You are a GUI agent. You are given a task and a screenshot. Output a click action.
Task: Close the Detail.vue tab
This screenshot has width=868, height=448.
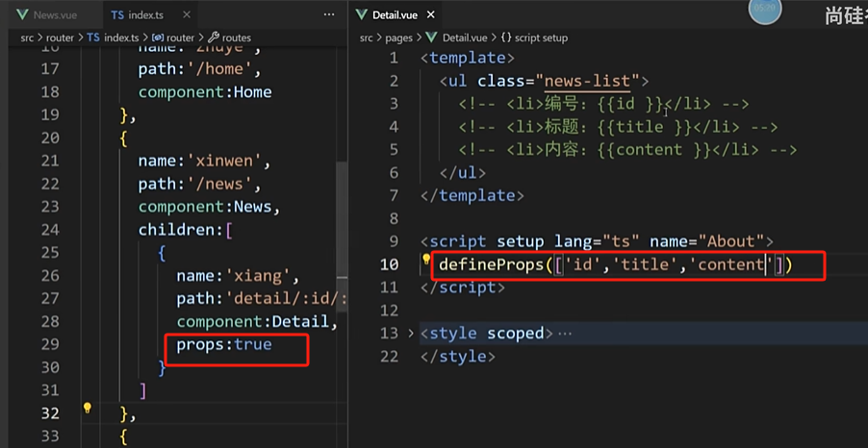click(x=431, y=15)
